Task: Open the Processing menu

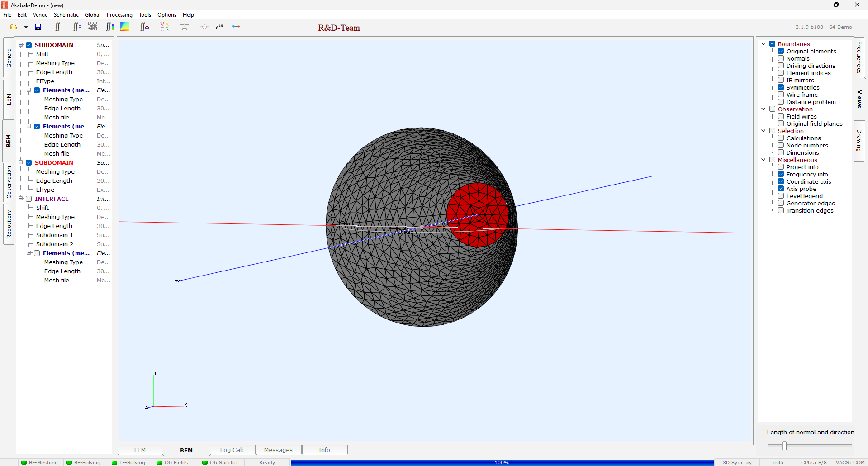Action: pyautogui.click(x=119, y=15)
